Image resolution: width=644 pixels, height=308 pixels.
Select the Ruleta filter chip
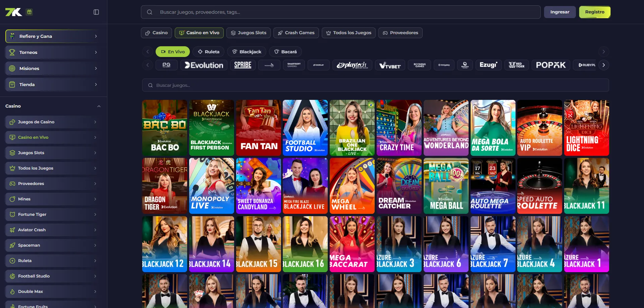click(208, 52)
